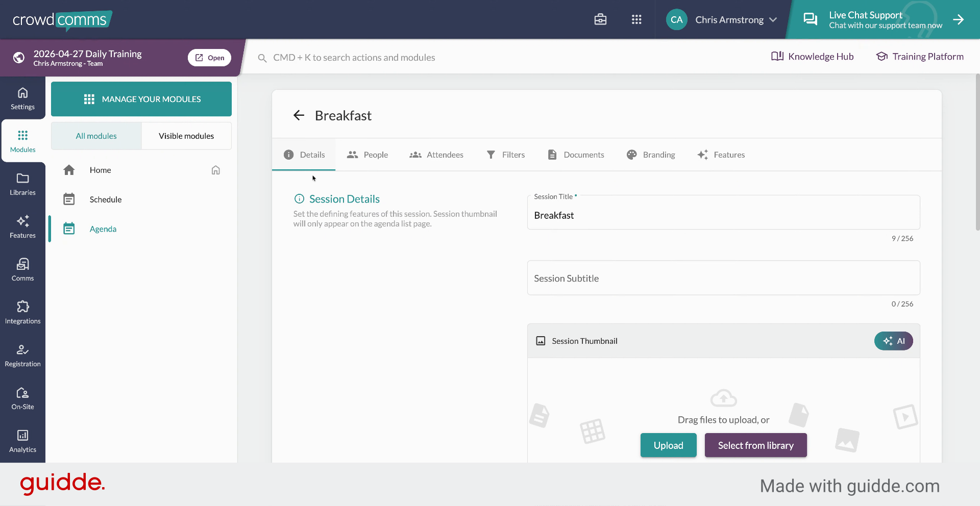Image resolution: width=980 pixels, height=506 pixels.
Task: Go to Settings in the sidebar
Action: coord(22,98)
